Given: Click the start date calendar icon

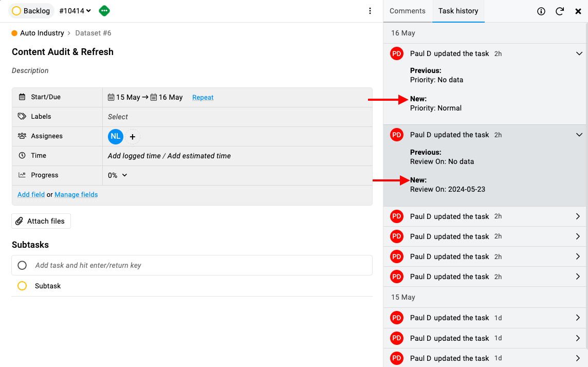Looking at the screenshot, I should [x=111, y=98].
